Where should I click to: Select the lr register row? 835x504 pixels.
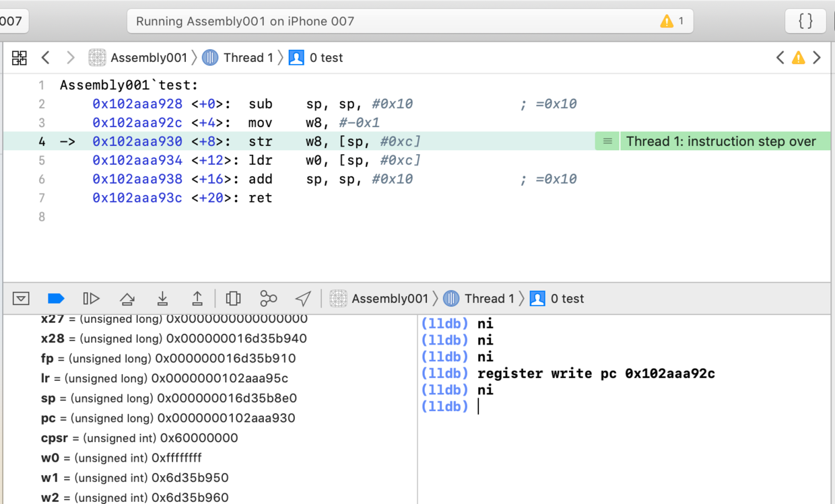(164, 378)
